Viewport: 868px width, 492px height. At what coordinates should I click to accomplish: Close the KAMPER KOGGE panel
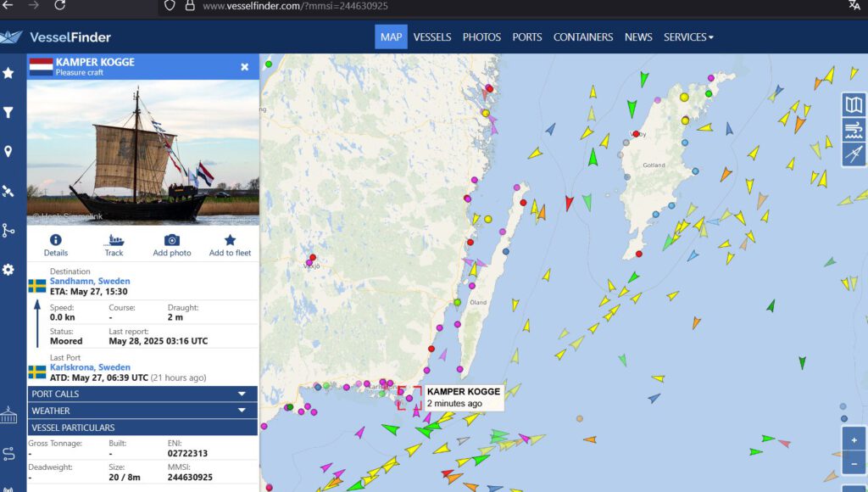point(245,67)
